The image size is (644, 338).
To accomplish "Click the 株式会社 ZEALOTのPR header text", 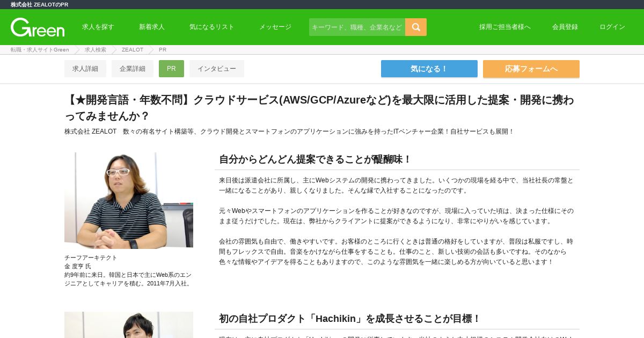I will [x=40, y=4].
